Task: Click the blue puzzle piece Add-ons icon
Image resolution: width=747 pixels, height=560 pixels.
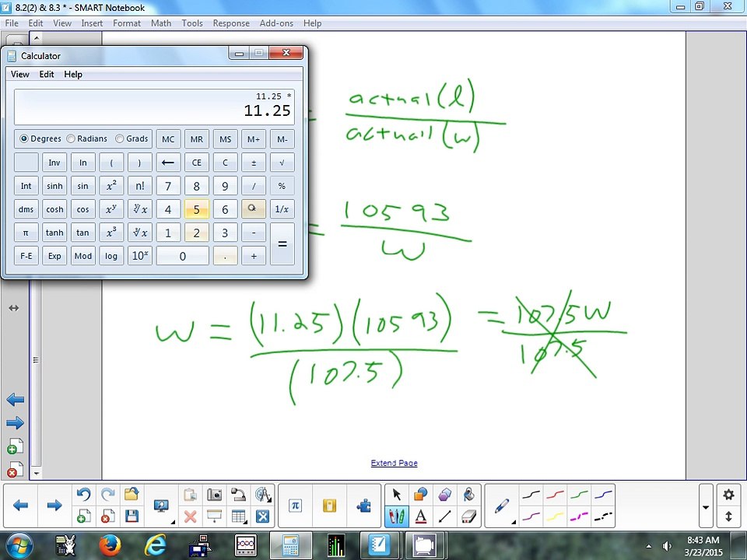Action: 364,506
